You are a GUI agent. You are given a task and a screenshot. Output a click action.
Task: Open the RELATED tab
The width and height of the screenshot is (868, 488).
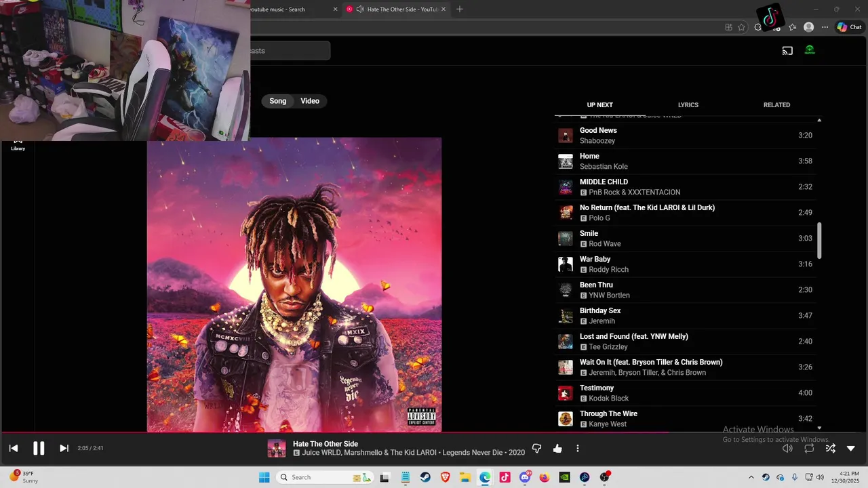(x=776, y=105)
